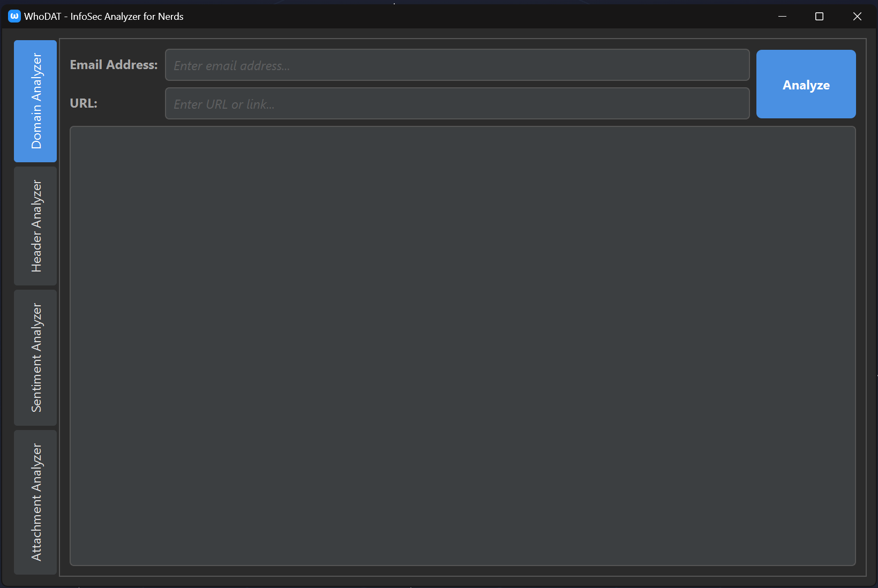The height and width of the screenshot is (588, 878).
Task: Click the "URL:" label text
Action: [x=84, y=103]
